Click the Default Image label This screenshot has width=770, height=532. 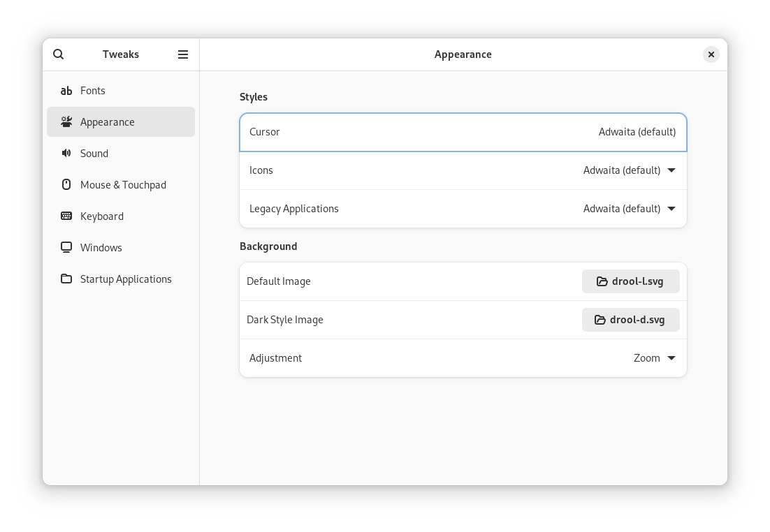tap(278, 281)
